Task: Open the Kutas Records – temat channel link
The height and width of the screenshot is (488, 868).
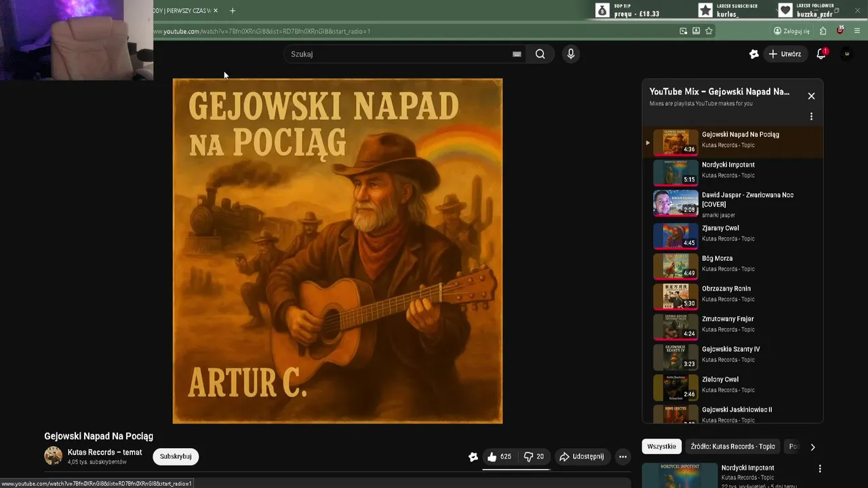Action: click(x=104, y=452)
